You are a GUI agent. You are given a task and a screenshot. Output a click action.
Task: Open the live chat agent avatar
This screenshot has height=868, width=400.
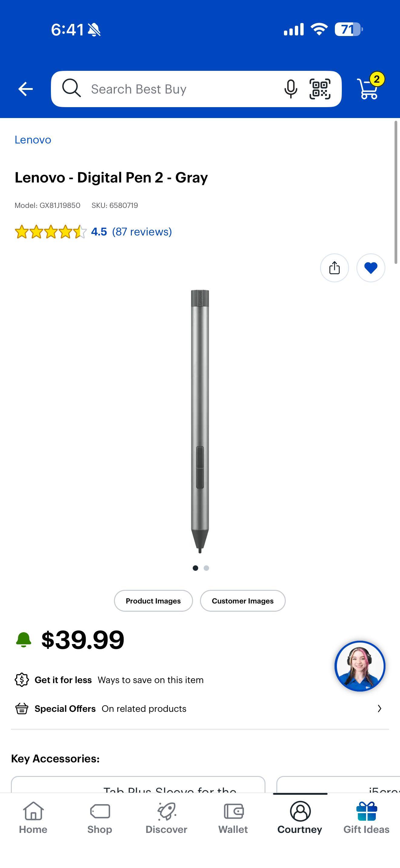[x=360, y=666]
